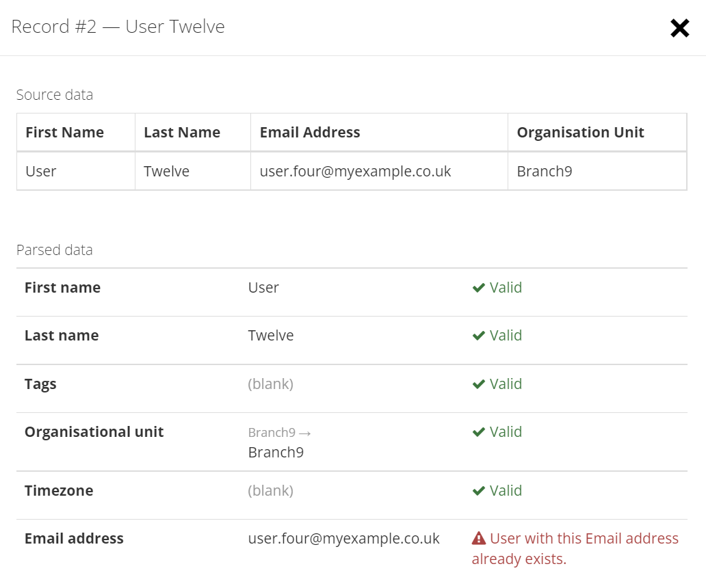706x588 pixels.
Task: Click the source email user.four@myexample.co.uk cell
Action: [x=379, y=172]
